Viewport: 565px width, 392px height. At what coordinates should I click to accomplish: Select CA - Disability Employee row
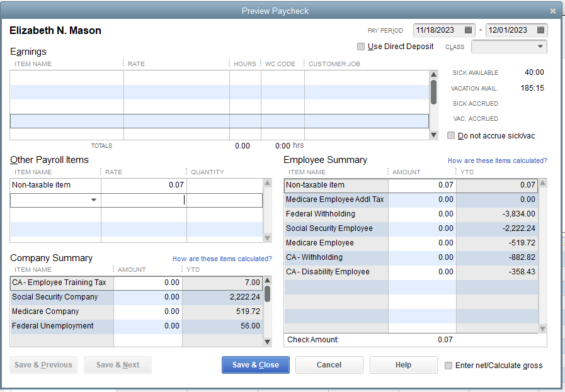[x=411, y=272]
